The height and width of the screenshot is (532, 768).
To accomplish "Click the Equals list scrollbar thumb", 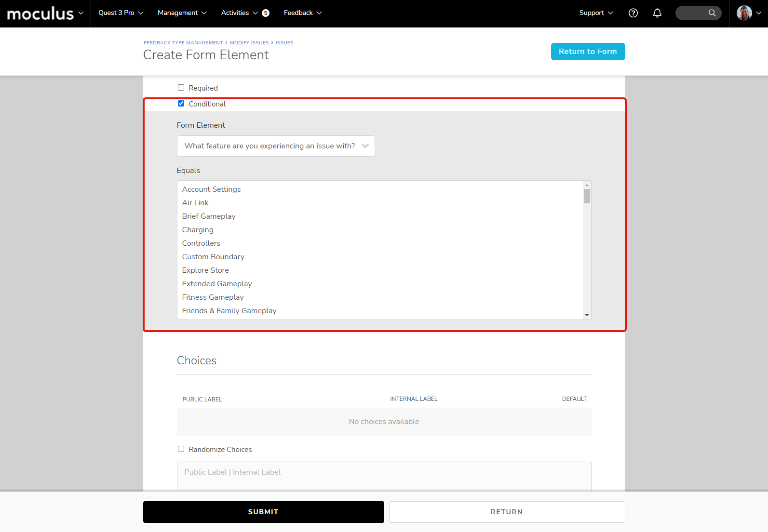I will 587,196.
